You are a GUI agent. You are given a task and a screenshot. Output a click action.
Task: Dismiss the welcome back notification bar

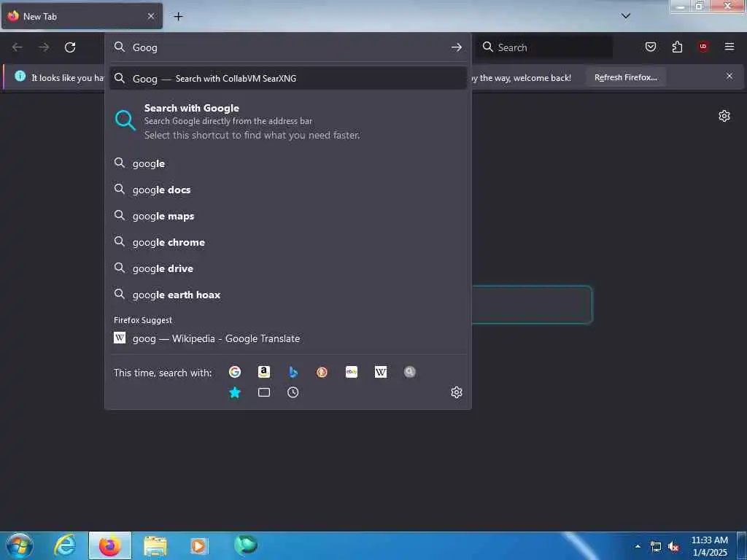[729, 76]
